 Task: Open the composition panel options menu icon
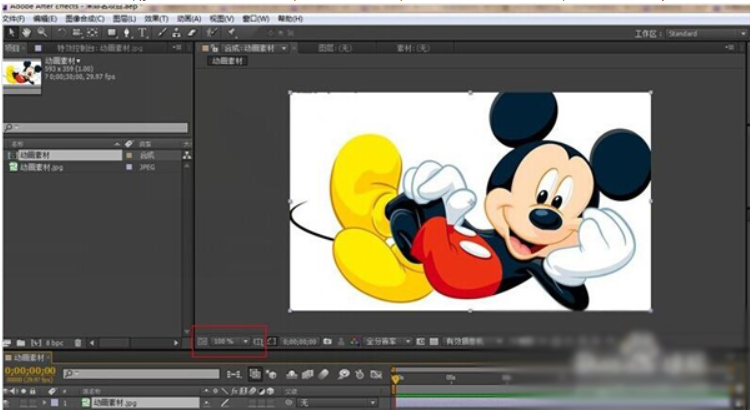(x=729, y=47)
